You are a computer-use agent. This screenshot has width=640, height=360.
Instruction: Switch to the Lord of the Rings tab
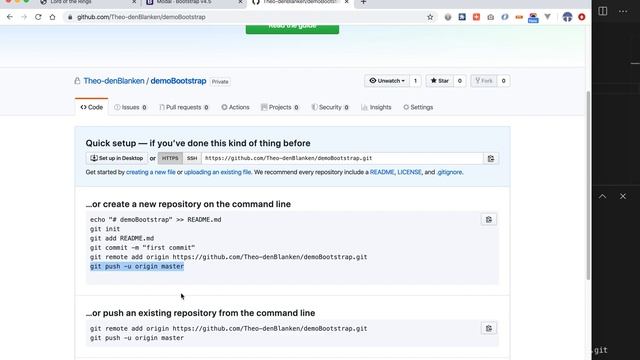(x=88, y=2)
